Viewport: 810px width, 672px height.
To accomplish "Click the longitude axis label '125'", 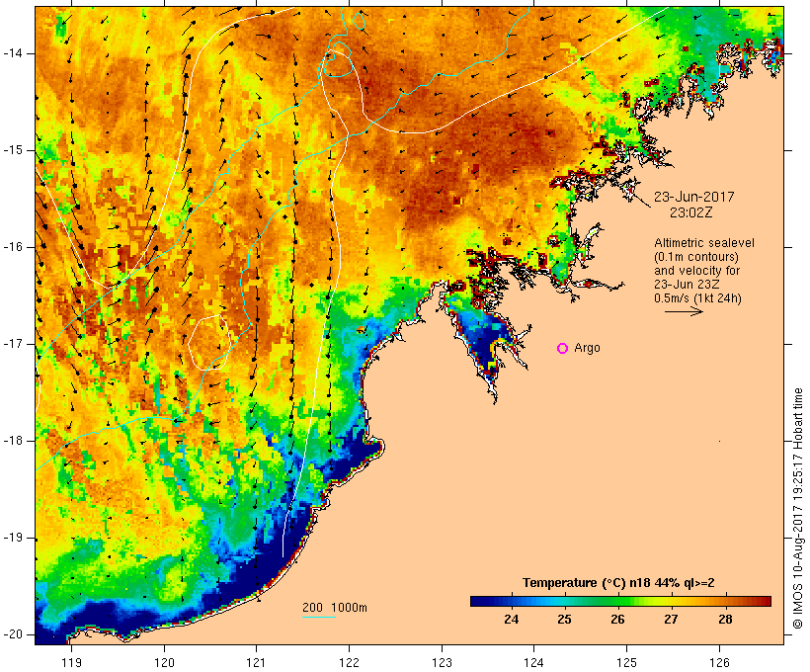I will [627, 662].
